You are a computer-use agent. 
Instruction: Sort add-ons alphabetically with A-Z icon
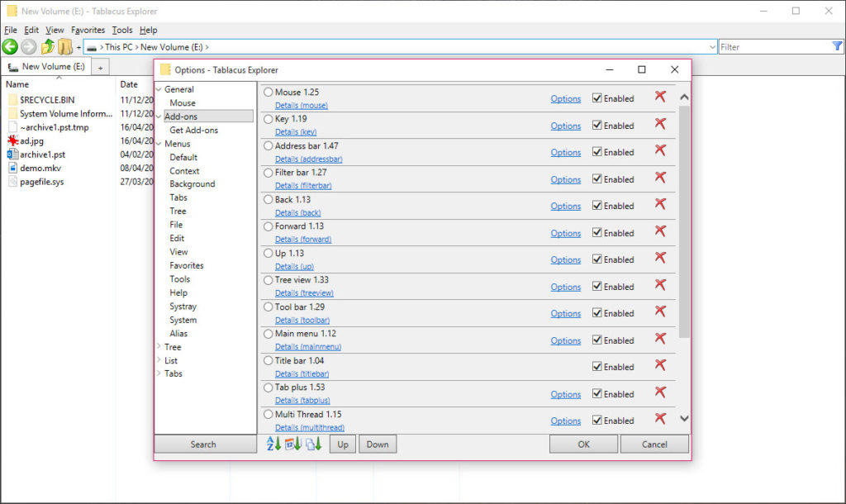273,444
